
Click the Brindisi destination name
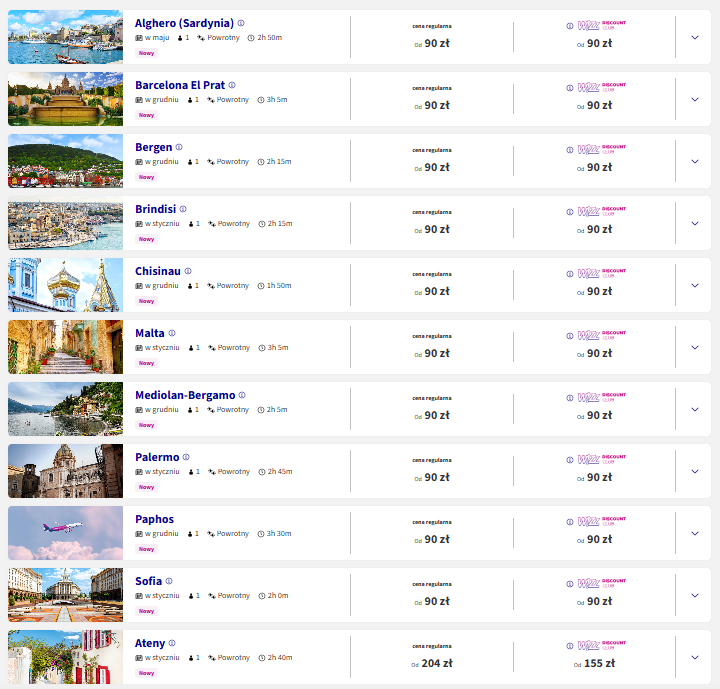click(156, 209)
